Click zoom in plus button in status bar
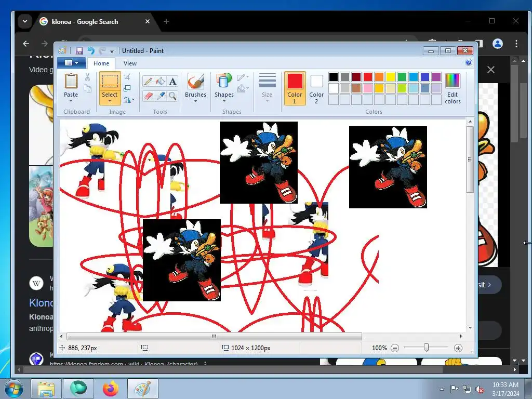Viewport: 532px width, 399px height. click(458, 348)
